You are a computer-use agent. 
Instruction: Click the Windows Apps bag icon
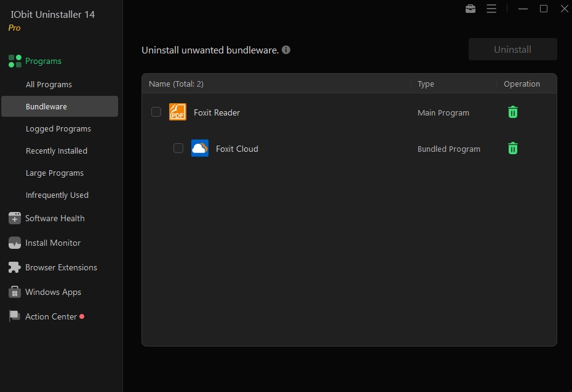click(15, 292)
